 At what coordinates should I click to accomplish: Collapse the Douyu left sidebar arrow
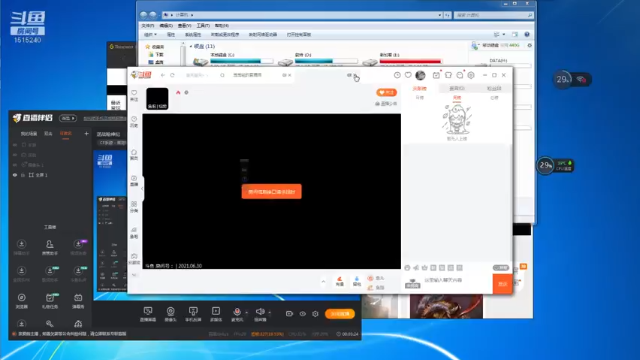142,189
